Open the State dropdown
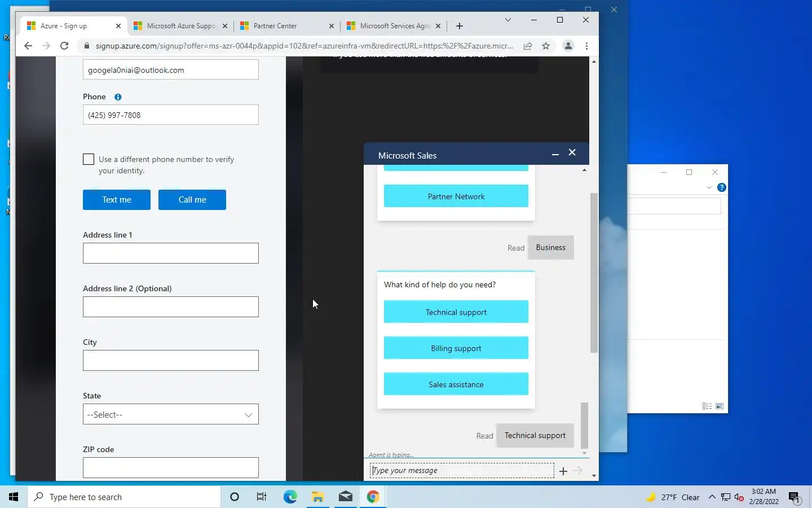The image size is (812, 508). pyautogui.click(x=171, y=414)
